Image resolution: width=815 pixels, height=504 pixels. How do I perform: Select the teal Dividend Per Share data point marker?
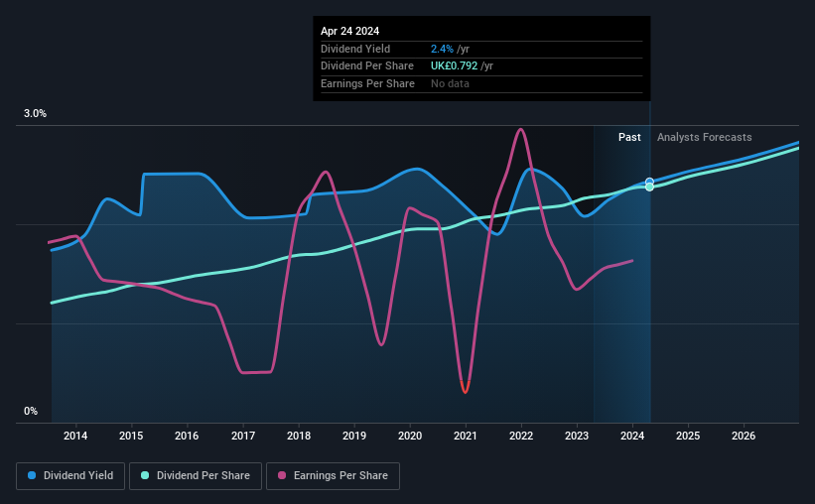(x=649, y=188)
